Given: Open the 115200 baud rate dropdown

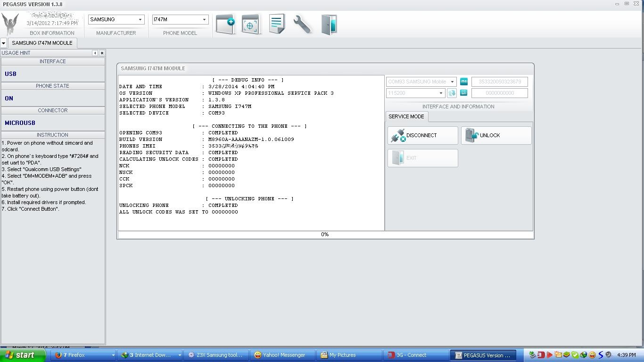Looking at the screenshot, I should point(415,93).
